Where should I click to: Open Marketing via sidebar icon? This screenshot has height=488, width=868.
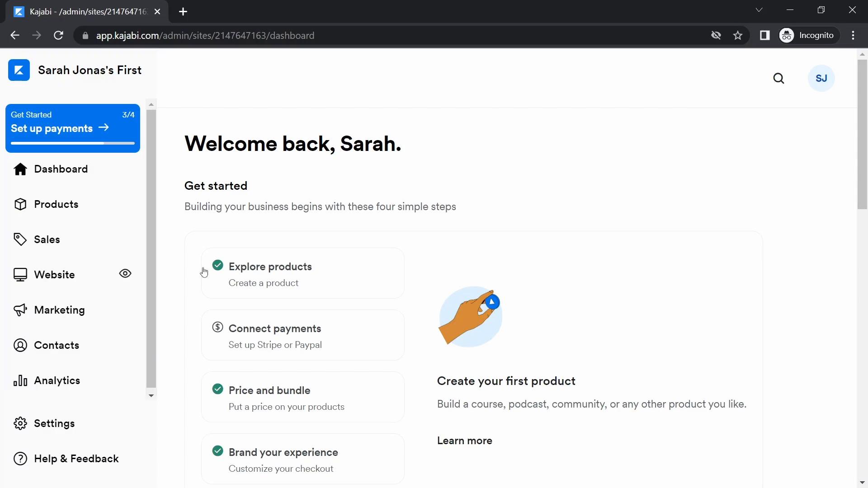pyautogui.click(x=20, y=310)
